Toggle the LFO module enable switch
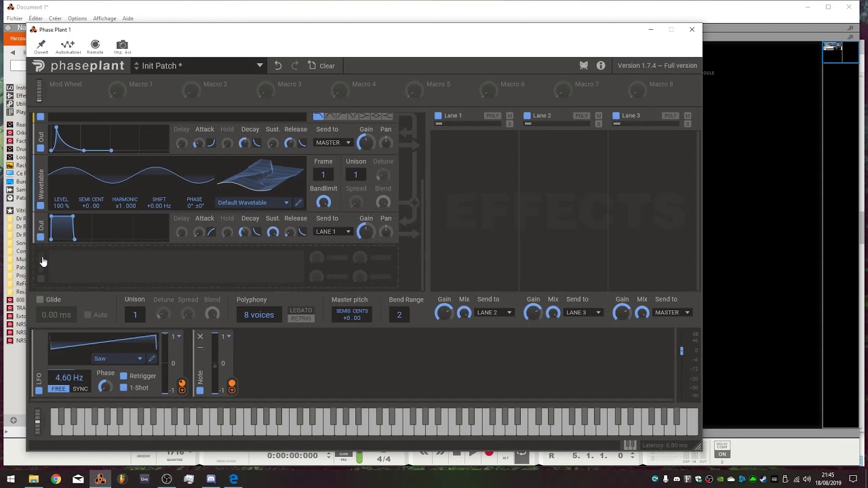The height and width of the screenshot is (488, 868). click(39, 390)
